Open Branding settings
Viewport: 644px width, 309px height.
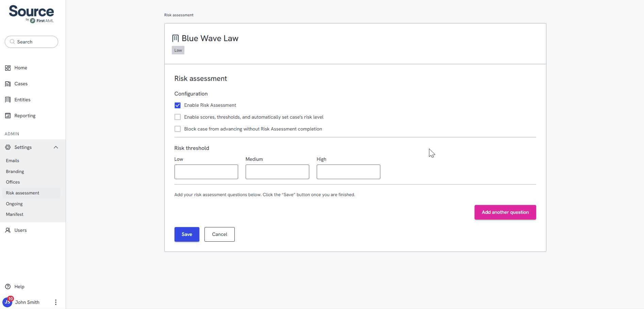pos(15,172)
